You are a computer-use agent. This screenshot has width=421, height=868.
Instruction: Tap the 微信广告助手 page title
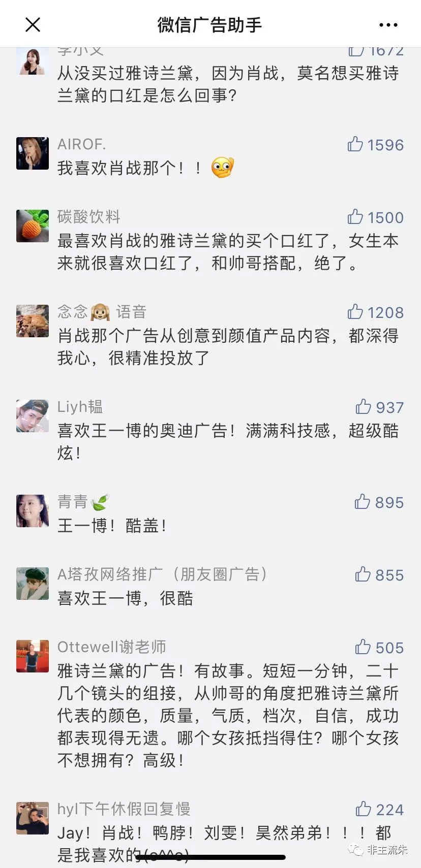tap(209, 25)
